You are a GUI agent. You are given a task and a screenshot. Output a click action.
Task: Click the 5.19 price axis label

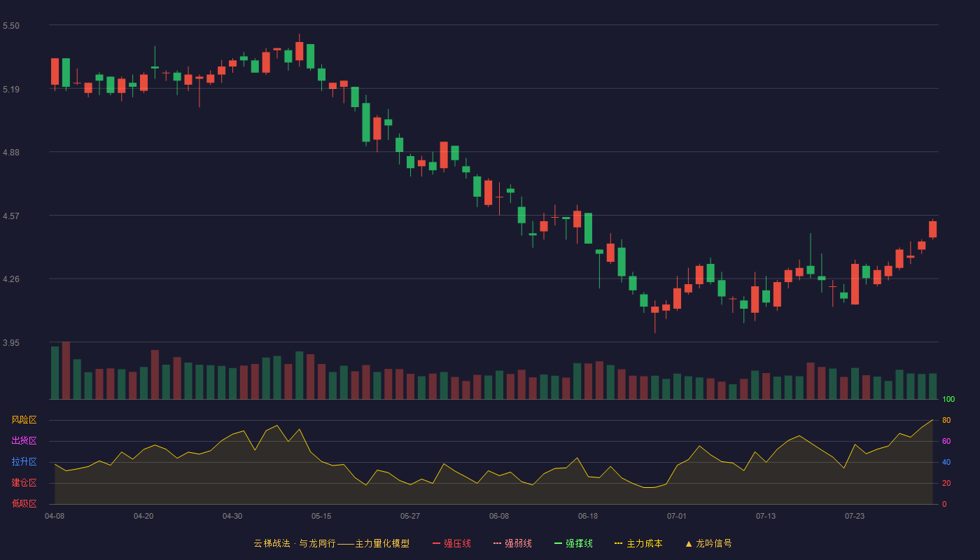click(11, 90)
